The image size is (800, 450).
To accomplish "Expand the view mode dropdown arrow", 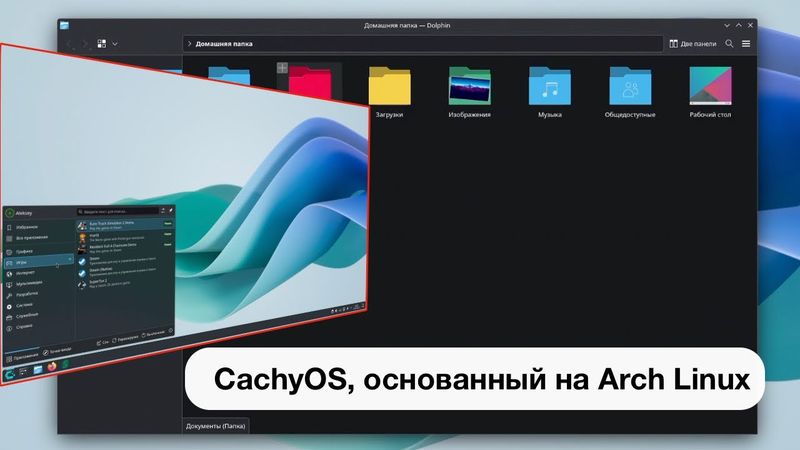I will pyautogui.click(x=115, y=44).
